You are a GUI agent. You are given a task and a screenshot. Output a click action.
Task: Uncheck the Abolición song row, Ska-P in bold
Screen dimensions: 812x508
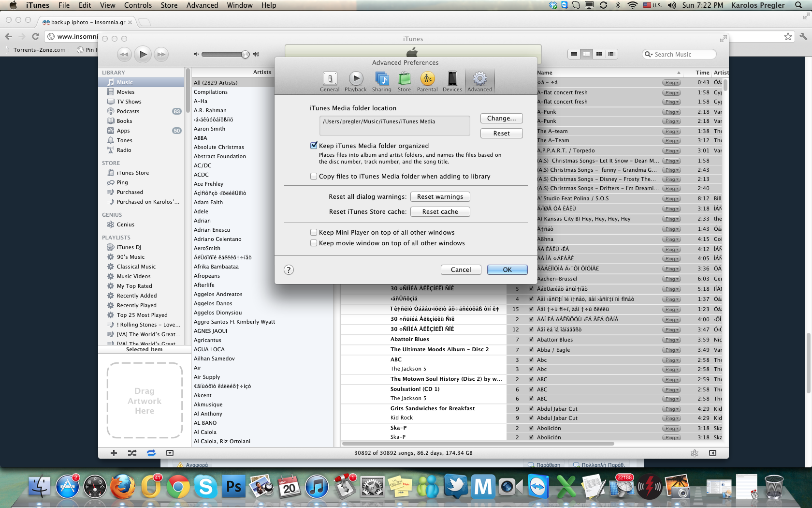pos(531,428)
